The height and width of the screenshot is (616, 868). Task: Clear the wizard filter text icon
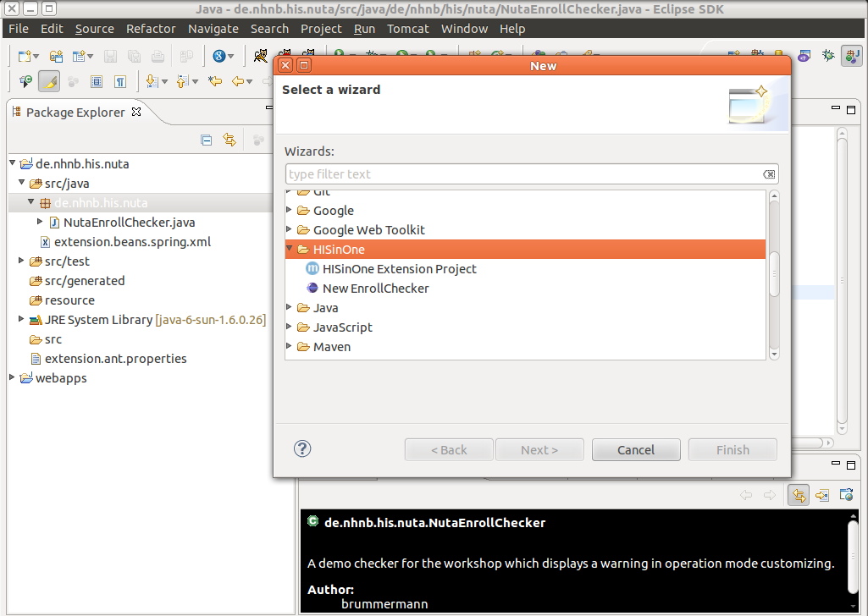768,174
